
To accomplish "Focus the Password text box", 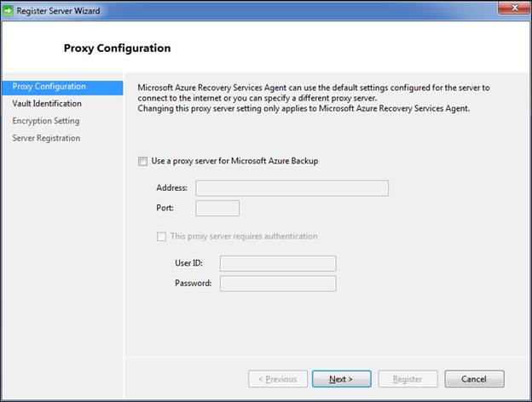I will [278, 284].
